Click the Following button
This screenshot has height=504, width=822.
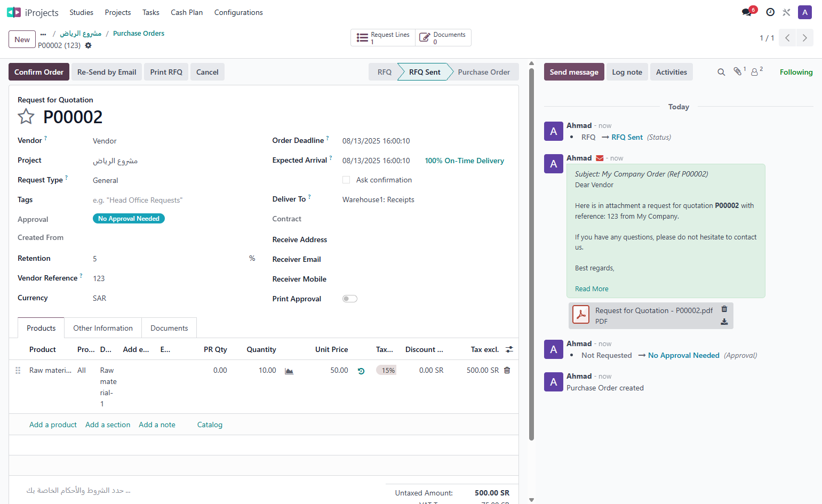coord(796,72)
